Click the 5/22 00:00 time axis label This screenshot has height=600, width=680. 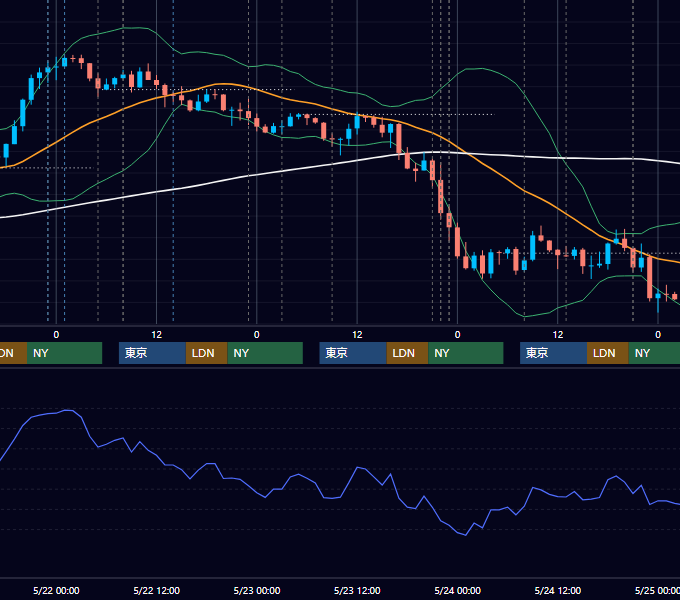click(x=56, y=590)
